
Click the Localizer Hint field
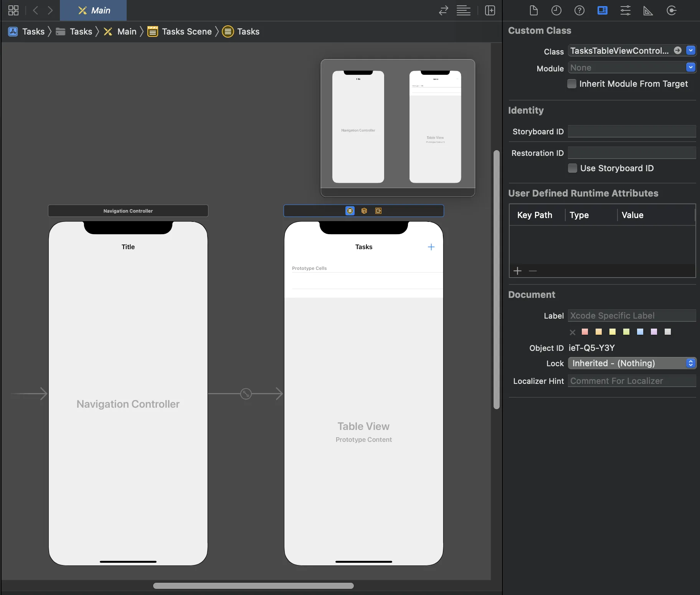632,381
